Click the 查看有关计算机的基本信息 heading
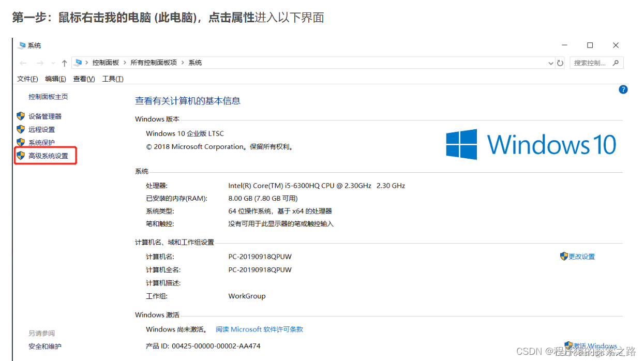 [188, 101]
